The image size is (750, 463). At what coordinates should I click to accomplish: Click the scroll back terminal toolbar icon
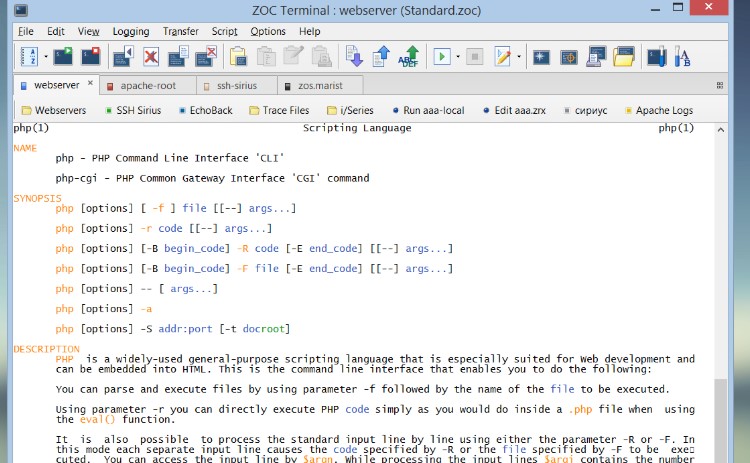(123, 56)
